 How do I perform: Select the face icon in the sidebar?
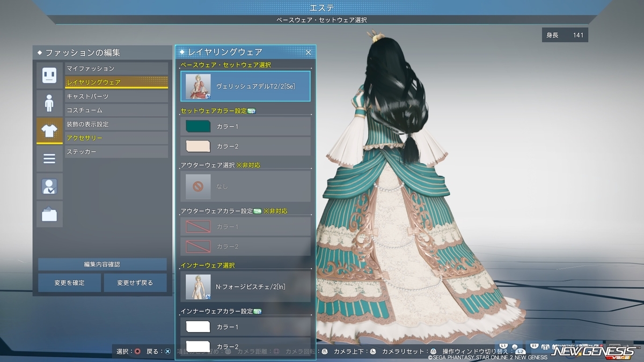[49, 75]
